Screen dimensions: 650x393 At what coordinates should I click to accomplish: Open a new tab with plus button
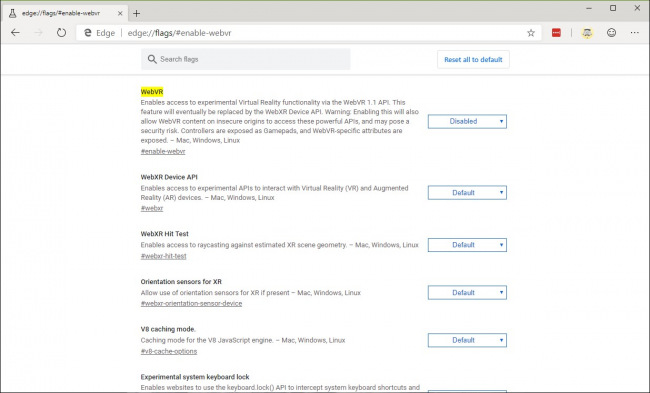(x=136, y=14)
